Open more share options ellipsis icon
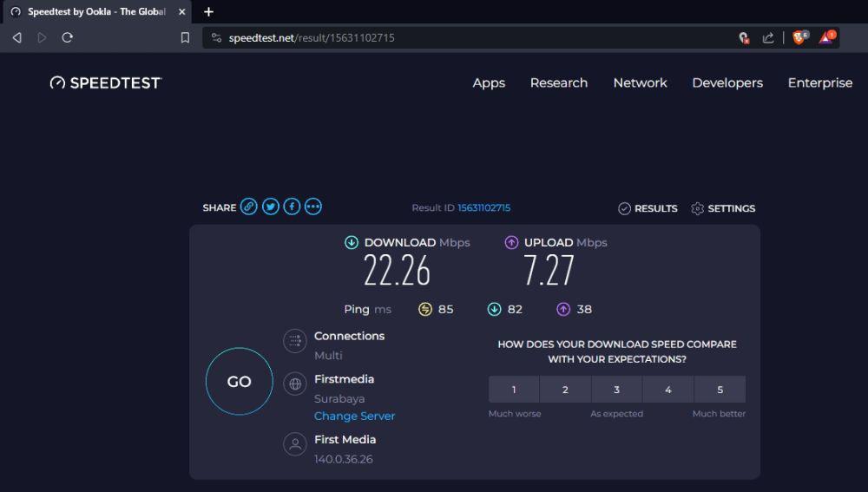This screenshot has width=868, height=492. tap(313, 207)
